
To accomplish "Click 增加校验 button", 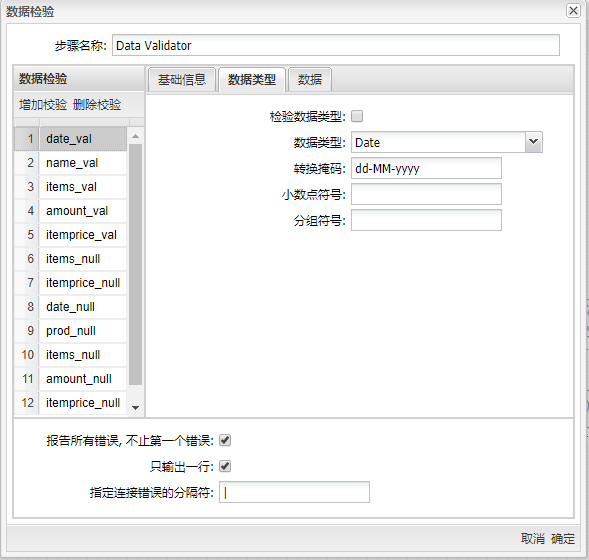I will pyautogui.click(x=43, y=104).
